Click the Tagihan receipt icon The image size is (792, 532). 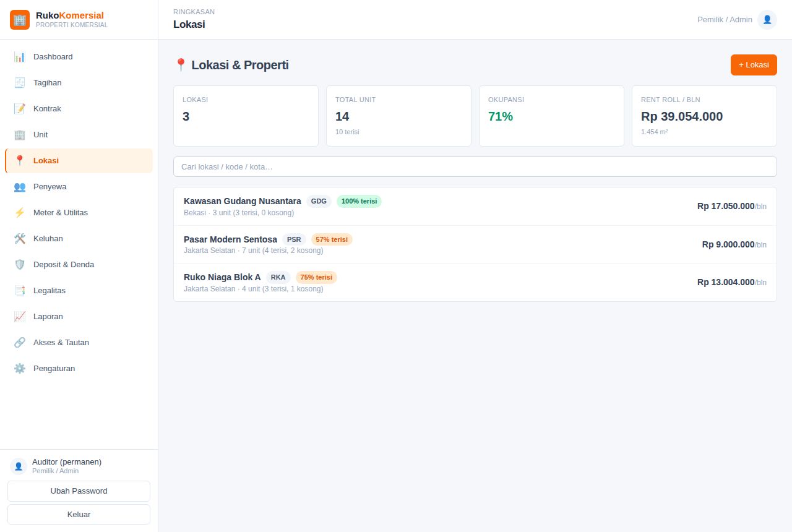20,83
